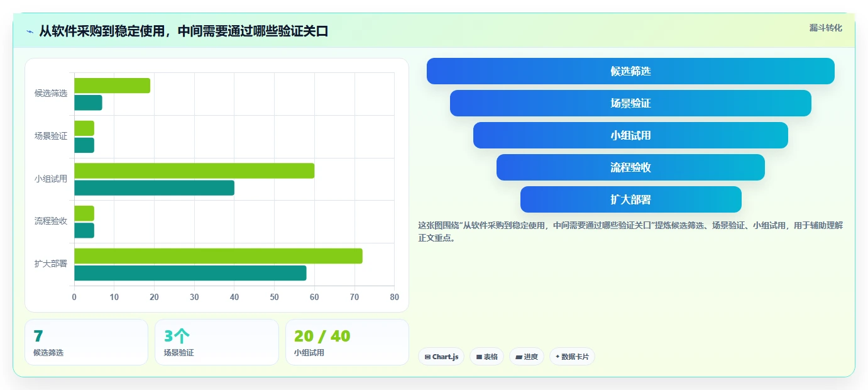Image resolution: width=868 pixels, height=390 pixels.
Task: Click the green bar for 场景验证
Action: point(84,128)
